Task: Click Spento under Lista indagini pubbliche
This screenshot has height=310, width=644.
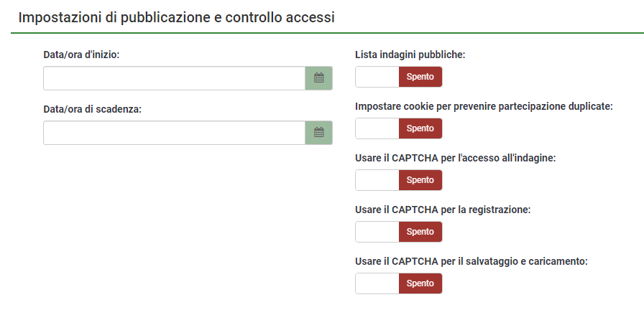Action: tap(420, 77)
